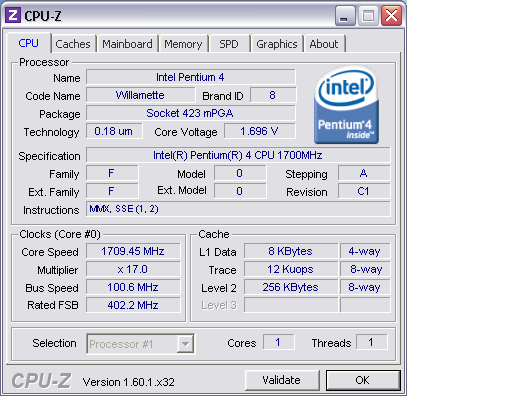This screenshot has width=512, height=396.
Task: Click the empty Level 3 size field
Action: click(x=291, y=305)
